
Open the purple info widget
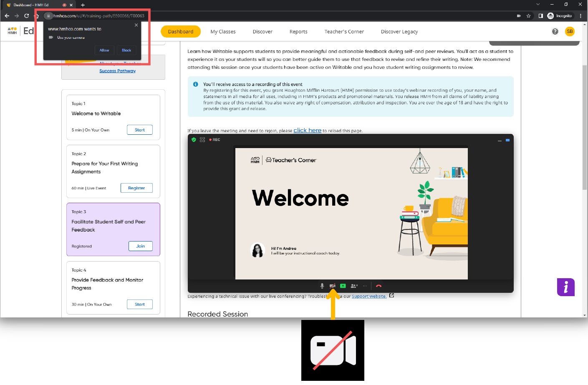coord(565,287)
